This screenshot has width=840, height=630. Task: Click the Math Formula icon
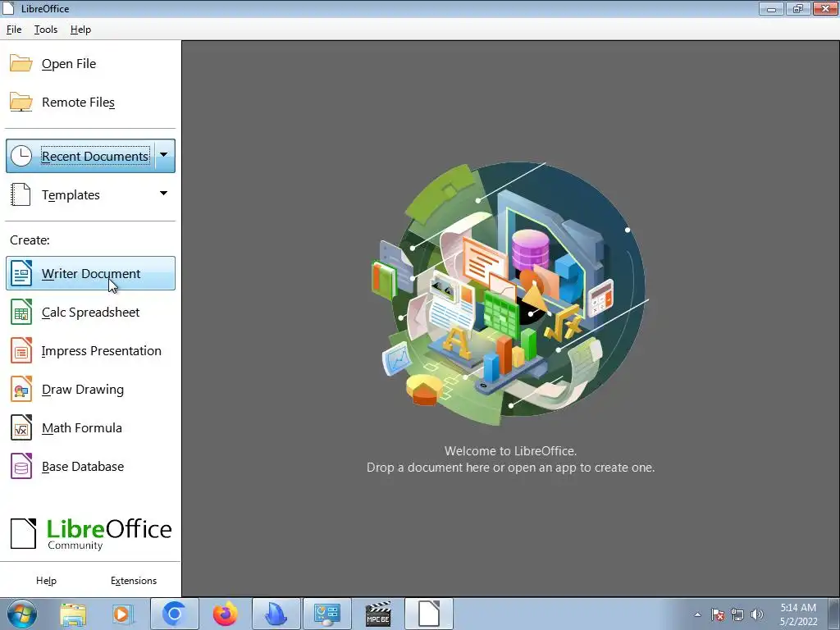coord(21,427)
